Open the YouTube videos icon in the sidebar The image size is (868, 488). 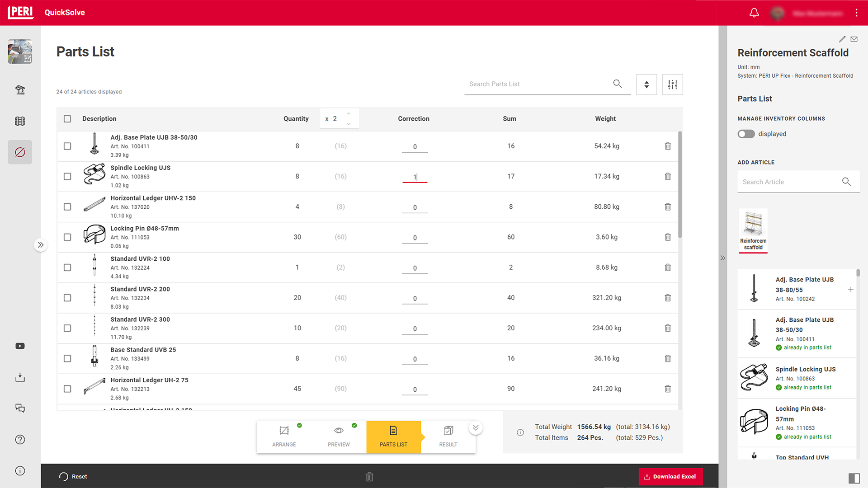(x=20, y=346)
